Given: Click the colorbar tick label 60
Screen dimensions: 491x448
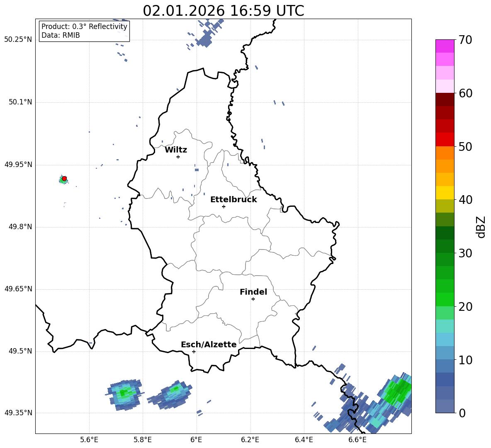Looking at the screenshot, I should coord(465,93).
